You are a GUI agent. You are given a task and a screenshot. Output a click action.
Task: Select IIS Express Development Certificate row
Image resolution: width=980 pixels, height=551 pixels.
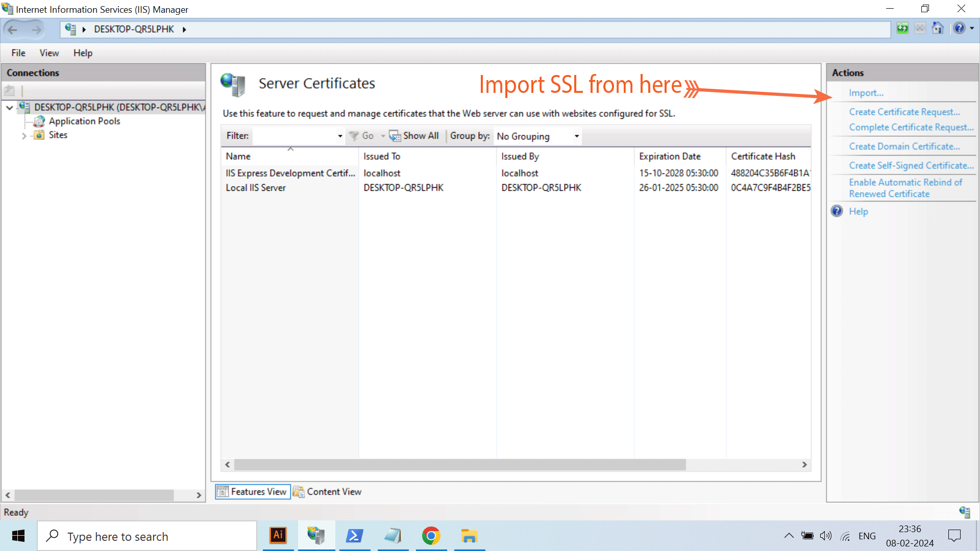[x=516, y=173]
